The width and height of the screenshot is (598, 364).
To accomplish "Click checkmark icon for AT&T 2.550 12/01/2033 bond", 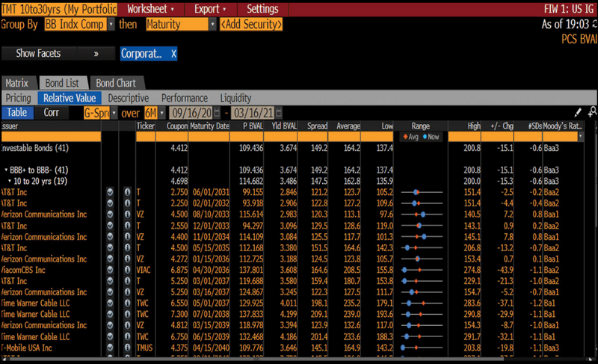I will click(x=110, y=226).
